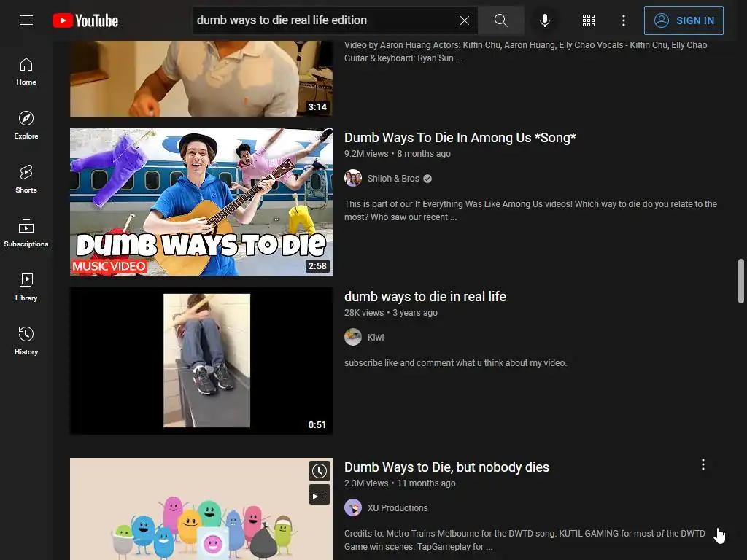Open 'dumb ways to die in real life' thumbnail
Screen dimensions: 747x560
click(x=201, y=360)
